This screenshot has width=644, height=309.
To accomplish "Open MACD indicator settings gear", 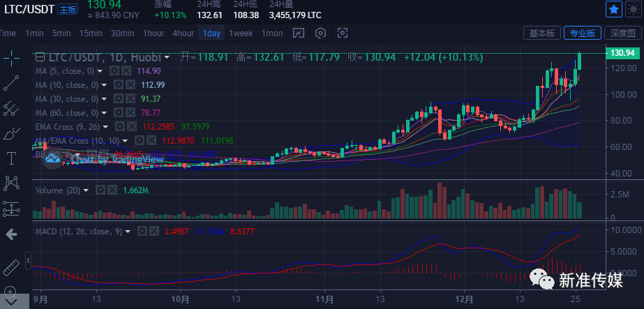I will click(x=142, y=232).
